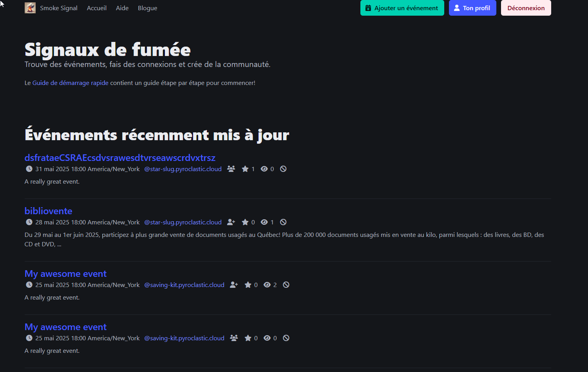Click date text 31 mai 2025 18:00 America/New_York
This screenshot has width=588, height=372.
87,169
